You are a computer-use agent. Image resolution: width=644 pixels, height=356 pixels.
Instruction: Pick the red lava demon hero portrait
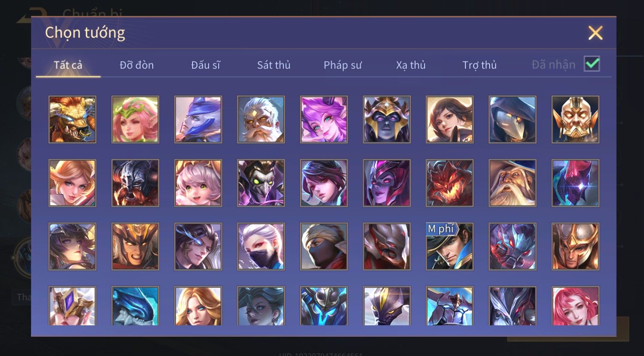[x=449, y=183]
